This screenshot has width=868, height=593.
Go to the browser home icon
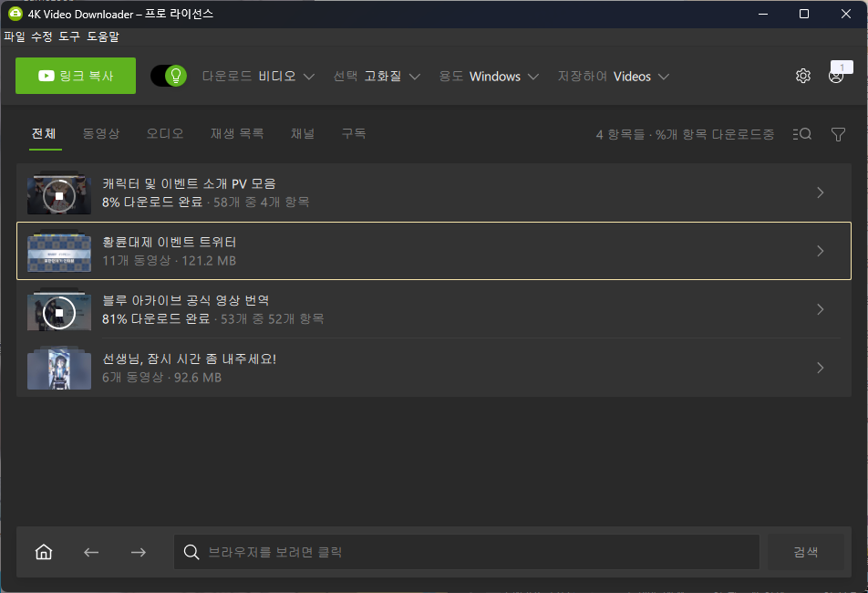[x=44, y=552]
